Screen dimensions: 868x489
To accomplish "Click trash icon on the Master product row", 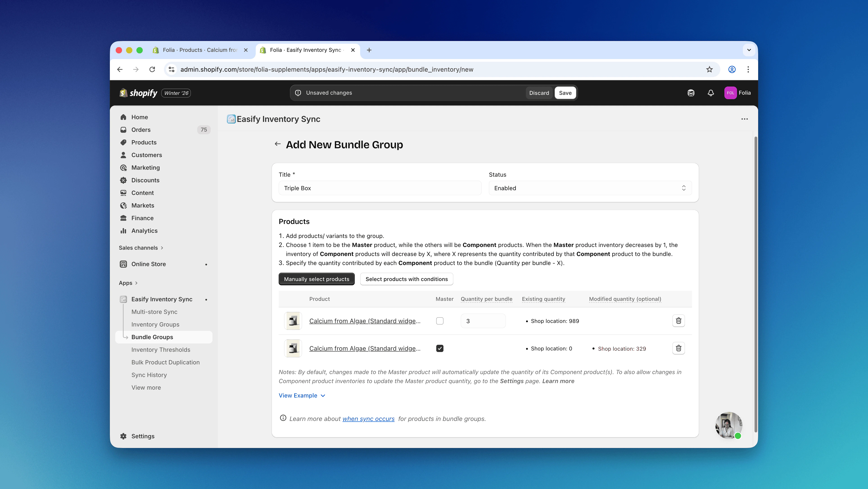I will tap(678, 348).
